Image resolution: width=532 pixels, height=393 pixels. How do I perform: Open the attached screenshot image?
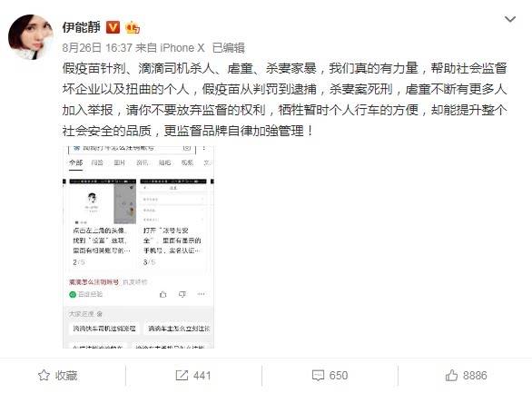[138, 247]
